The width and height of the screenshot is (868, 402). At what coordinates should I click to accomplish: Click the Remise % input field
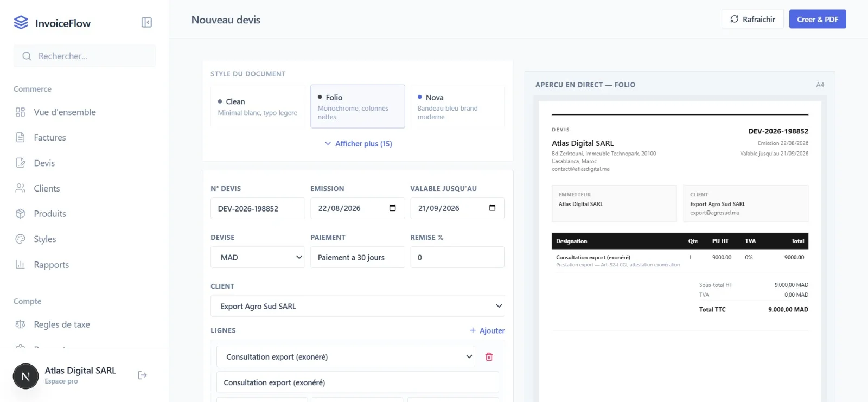(457, 257)
